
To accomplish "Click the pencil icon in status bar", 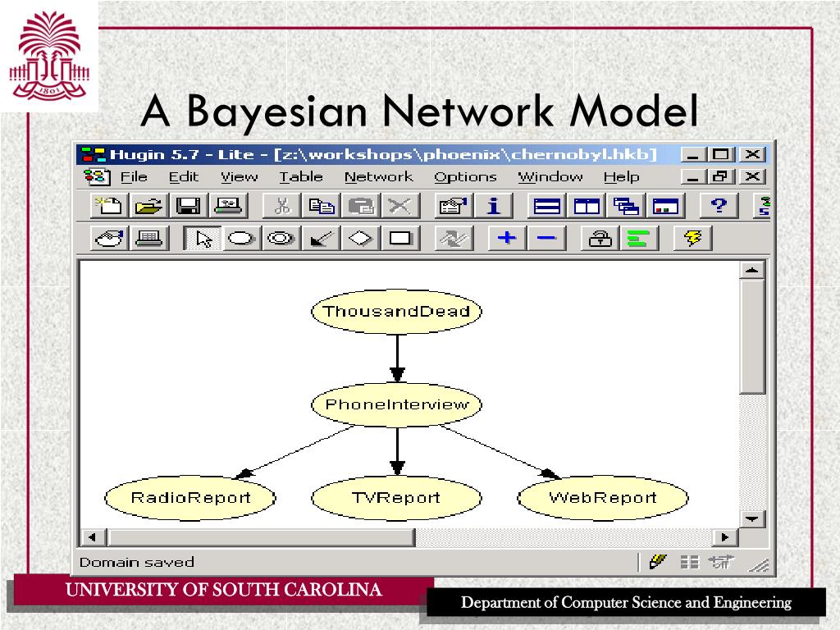I will [x=657, y=562].
